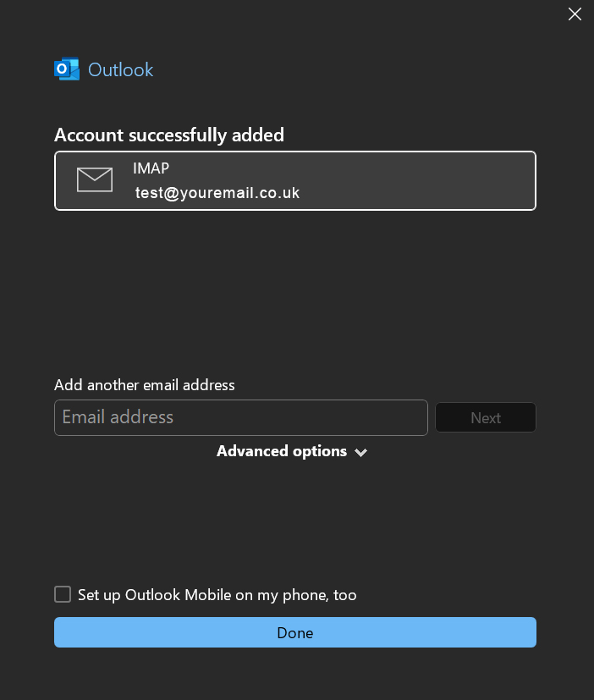Viewport: 594px width, 700px height.
Task: Expand the Advanced options text label
Action: [282, 452]
